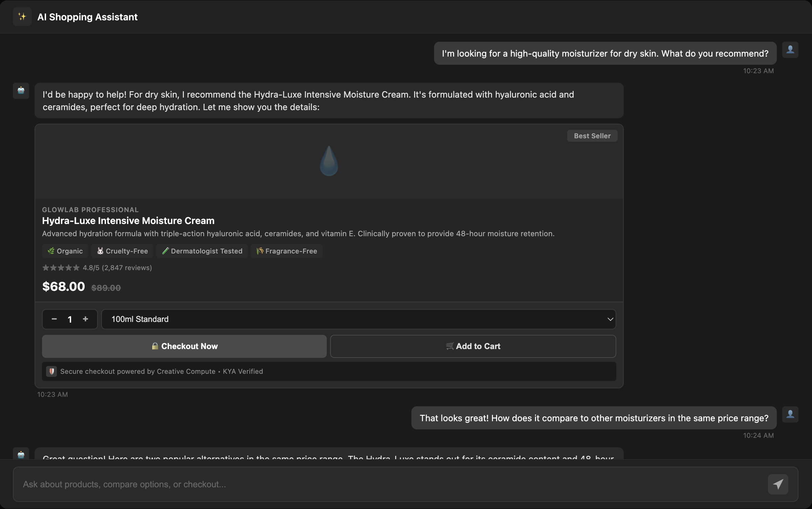Image resolution: width=812 pixels, height=509 pixels.
Task: Click the security shield verification icon
Action: click(52, 371)
